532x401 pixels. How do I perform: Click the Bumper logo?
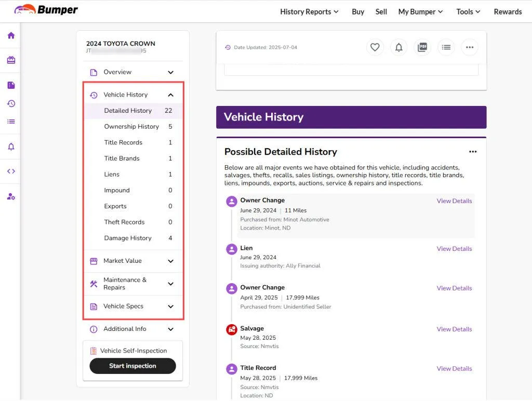tap(46, 9)
